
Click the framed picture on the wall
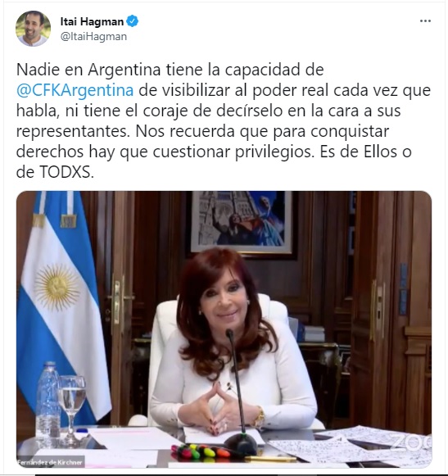(242, 224)
